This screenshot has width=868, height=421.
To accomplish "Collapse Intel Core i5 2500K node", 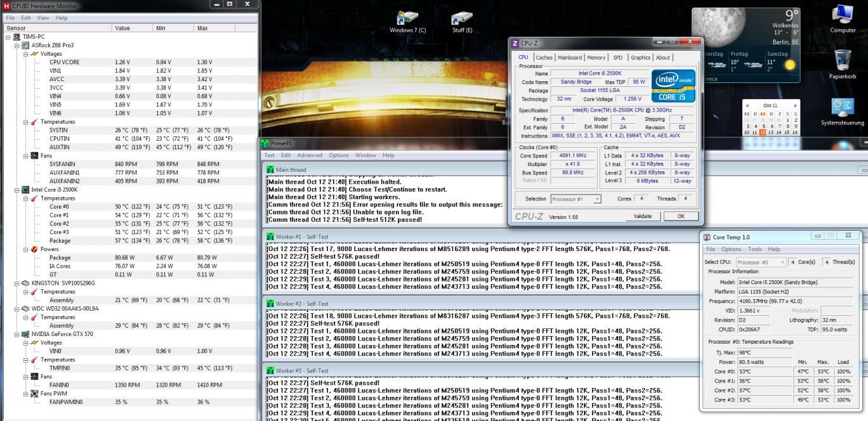I will click(x=18, y=190).
